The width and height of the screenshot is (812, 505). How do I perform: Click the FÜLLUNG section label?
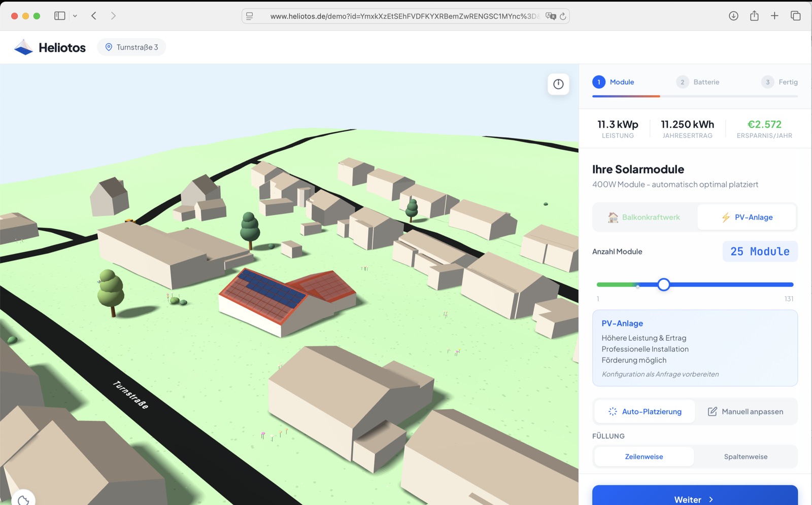click(x=608, y=436)
